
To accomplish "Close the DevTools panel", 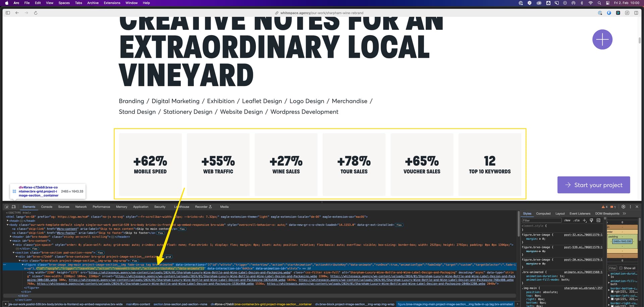I will pos(637,207).
